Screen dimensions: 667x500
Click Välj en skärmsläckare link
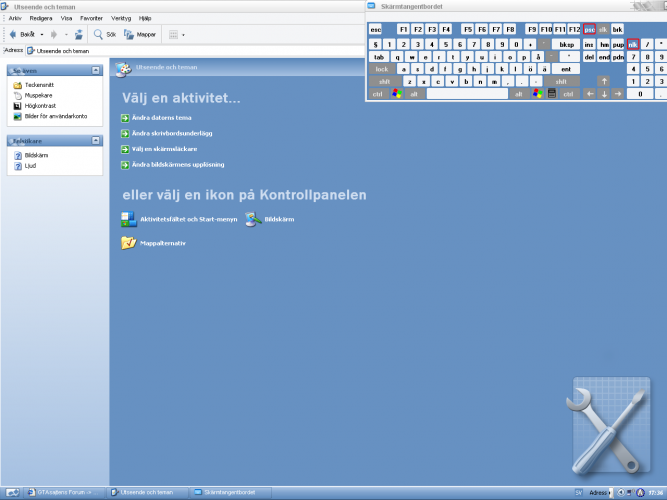click(163, 149)
